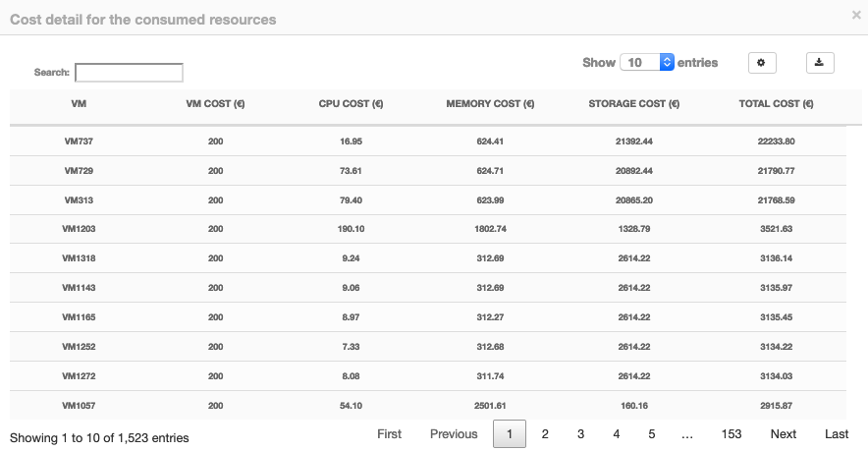Click the First pagination link
868x452 pixels.
[x=389, y=434]
